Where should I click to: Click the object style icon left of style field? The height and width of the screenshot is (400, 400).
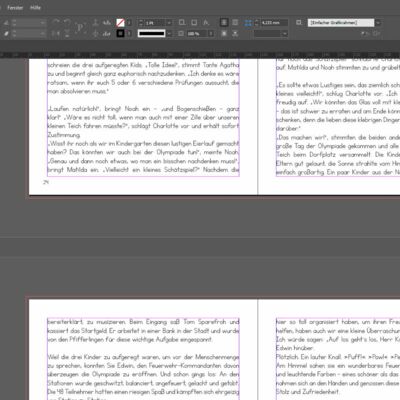pyautogui.click(x=299, y=22)
